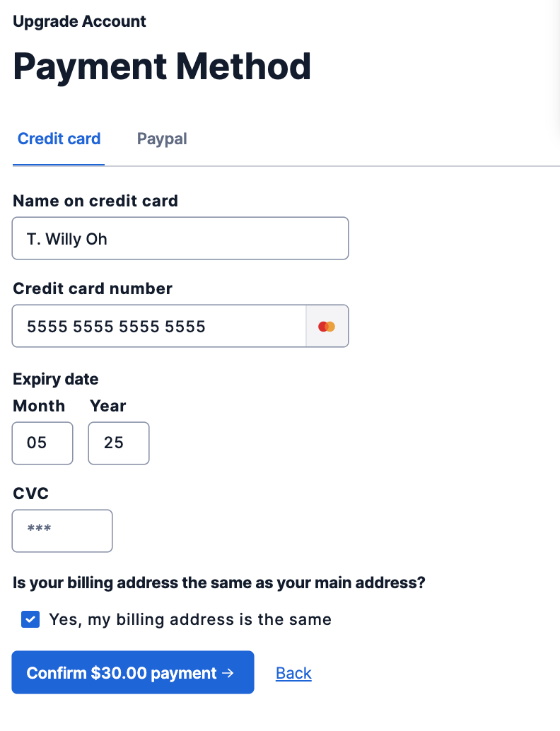The width and height of the screenshot is (560, 731).
Task: Click the 'Credit card number' label
Action: [93, 288]
